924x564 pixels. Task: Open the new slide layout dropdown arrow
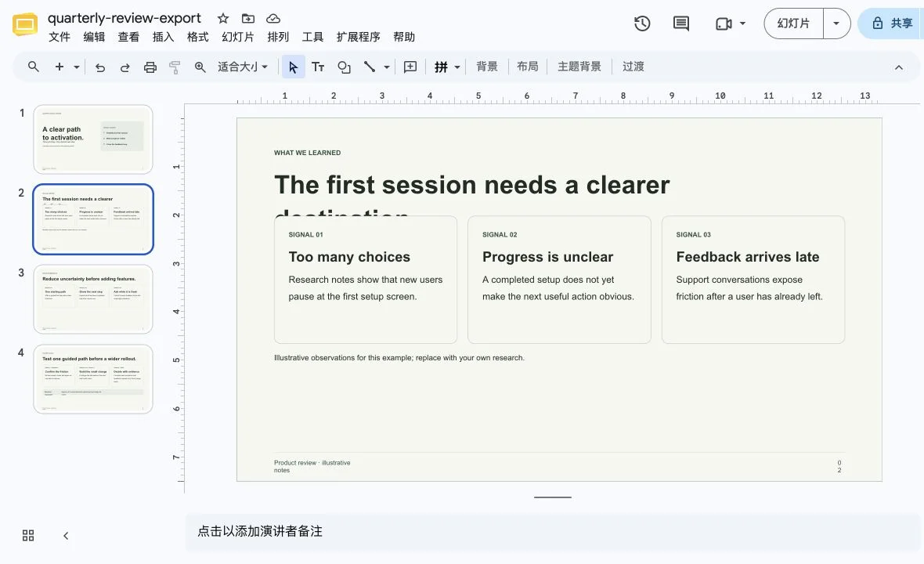(x=77, y=67)
